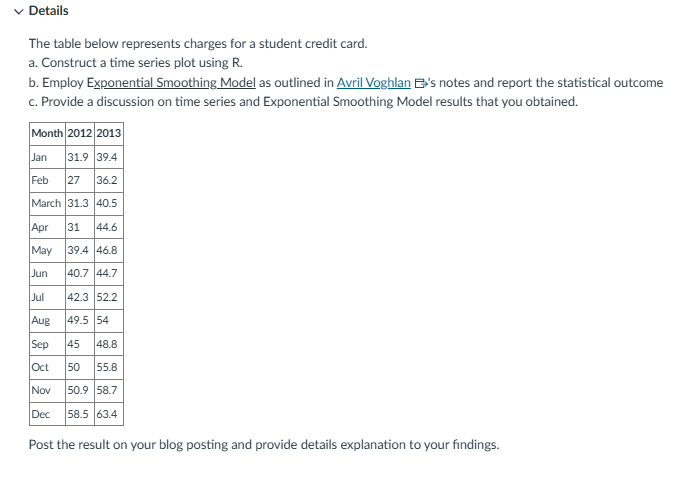Click external link icon beside Avril Voghlan
The width and height of the screenshot is (698, 491).
(x=419, y=83)
